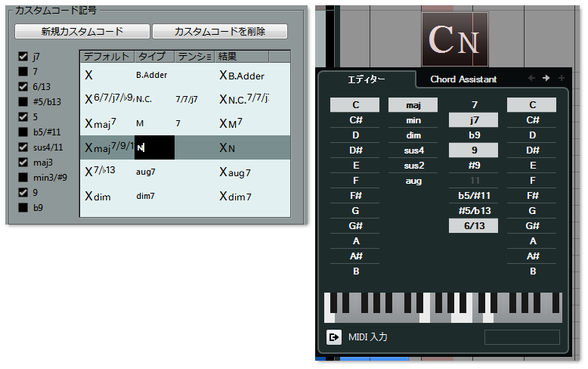
Task: Choose the dim chord type
Action: click(413, 135)
